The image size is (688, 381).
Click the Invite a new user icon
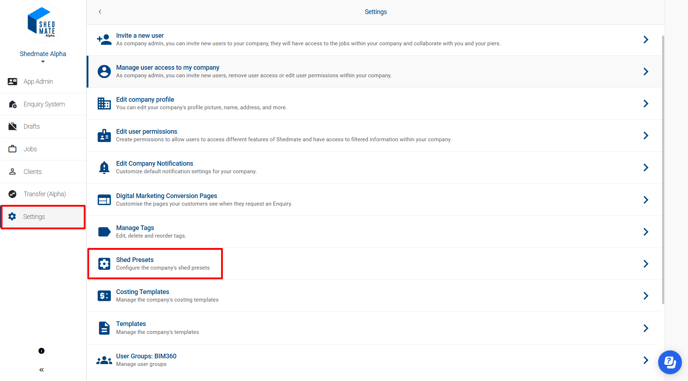click(x=104, y=40)
